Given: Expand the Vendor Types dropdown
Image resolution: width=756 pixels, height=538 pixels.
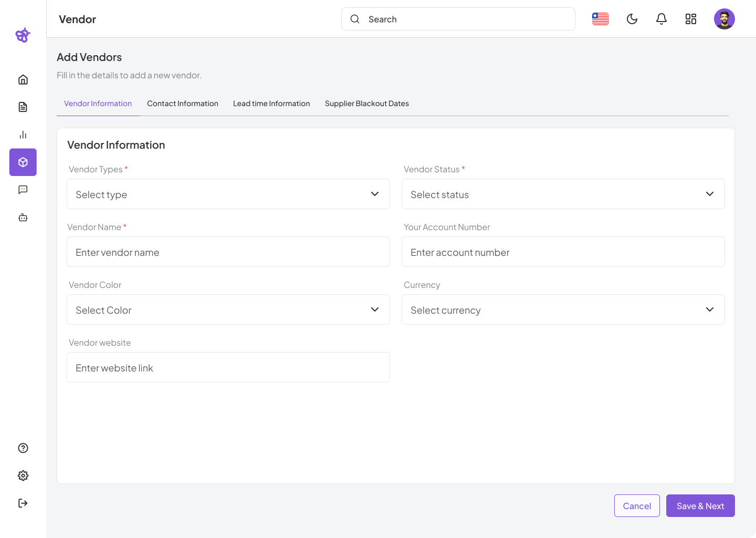Looking at the screenshot, I should [x=228, y=194].
